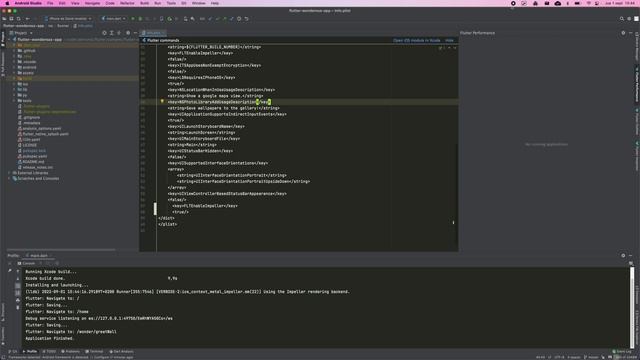Expand the lib folder
Screen dimensions: 640x360
[x=14, y=89]
